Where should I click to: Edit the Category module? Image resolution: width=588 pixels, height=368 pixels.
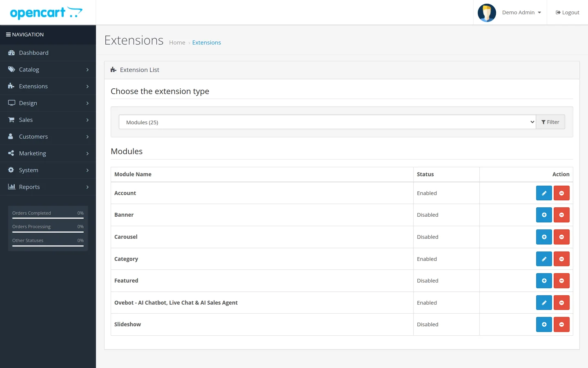[544, 259]
